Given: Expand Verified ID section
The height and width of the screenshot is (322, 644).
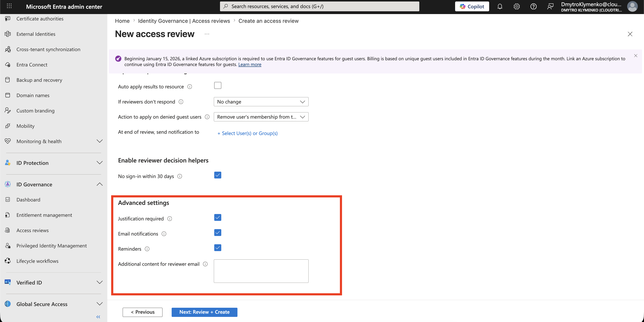Looking at the screenshot, I should pyautogui.click(x=99, y=282).
